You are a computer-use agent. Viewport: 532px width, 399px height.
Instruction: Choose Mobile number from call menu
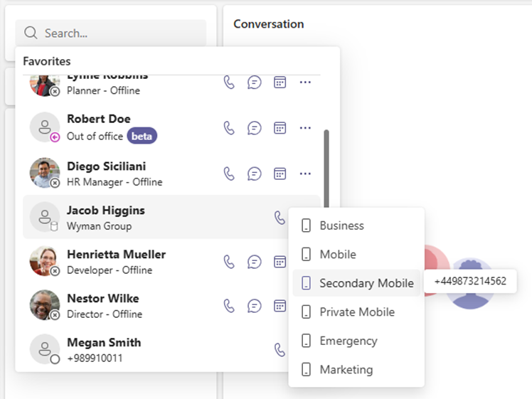click(x=356, y=255)
